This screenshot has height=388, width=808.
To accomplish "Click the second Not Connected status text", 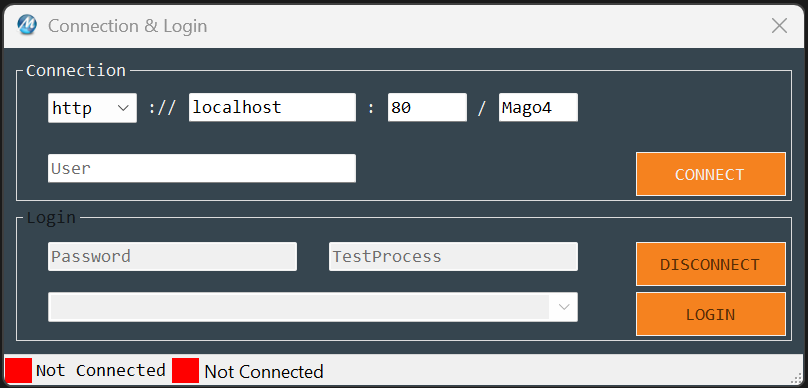I will click(x=264, y=372).
